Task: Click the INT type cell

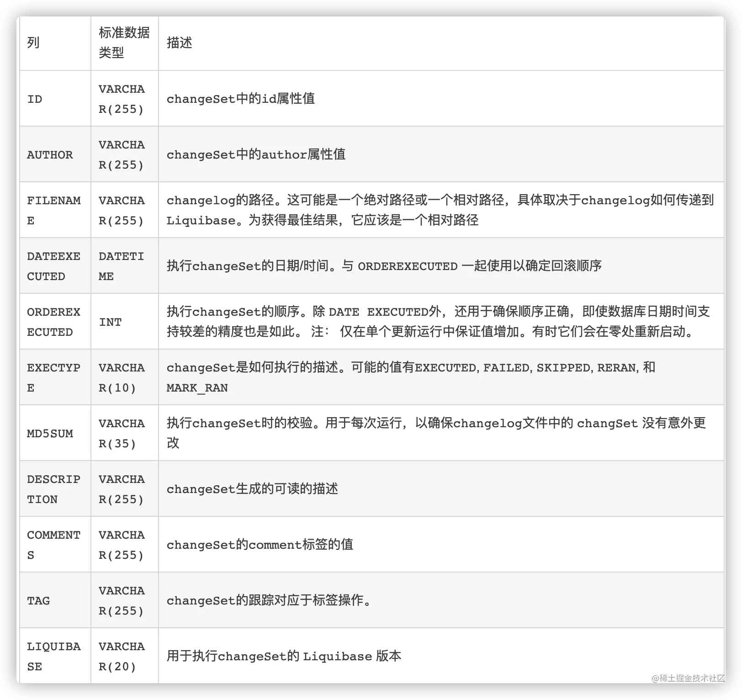Action: click(111, 321)
